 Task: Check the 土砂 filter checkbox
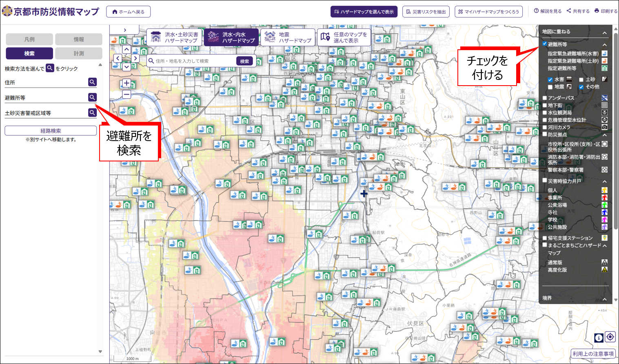[581, 79]
